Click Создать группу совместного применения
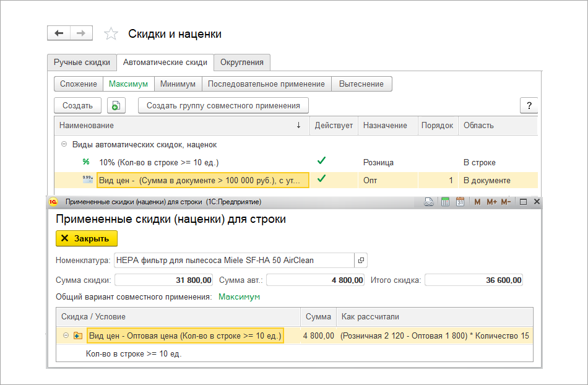Viewport: 588px width, 385px height. [x=223, y=105]
